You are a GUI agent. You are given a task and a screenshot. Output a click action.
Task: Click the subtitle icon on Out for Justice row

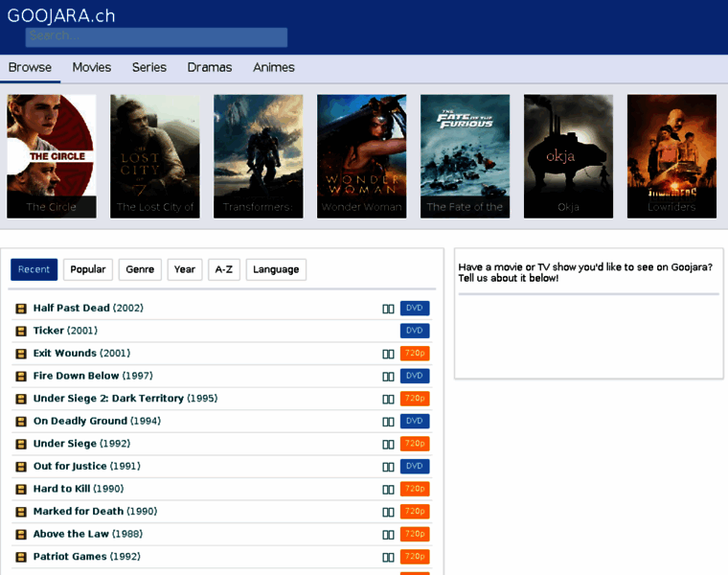388,467
